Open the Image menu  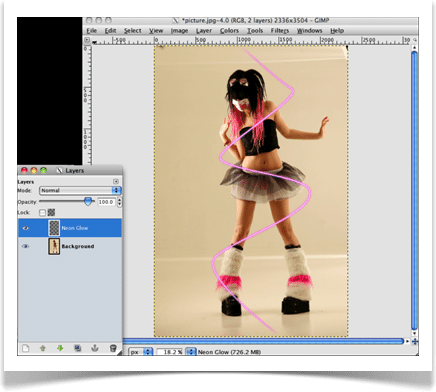click(179, 31)
